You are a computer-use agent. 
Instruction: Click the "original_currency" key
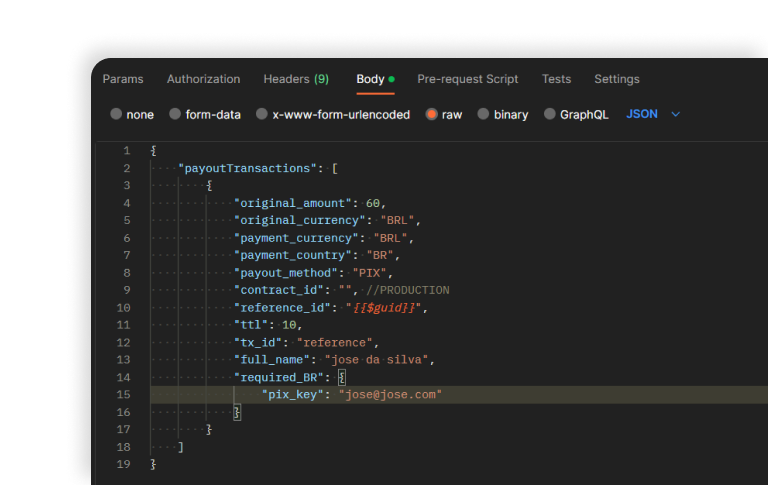(300, 220)
